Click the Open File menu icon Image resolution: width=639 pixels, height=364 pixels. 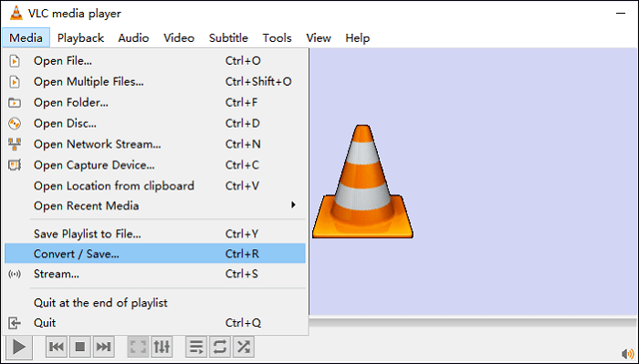coord(15,61)
